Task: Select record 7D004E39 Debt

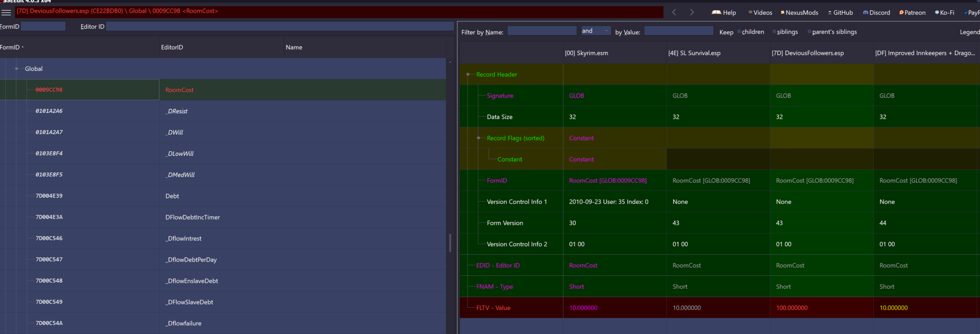Action: tap(223, 196)
